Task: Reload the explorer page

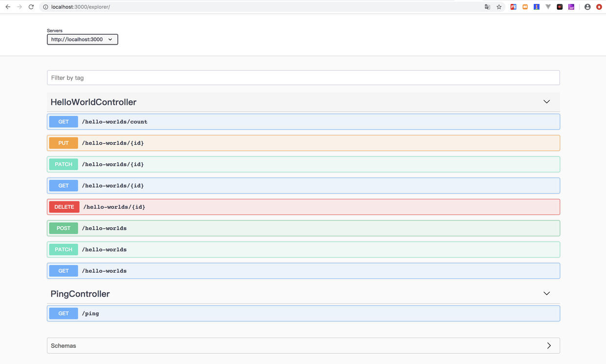Action: pos(31,7)
